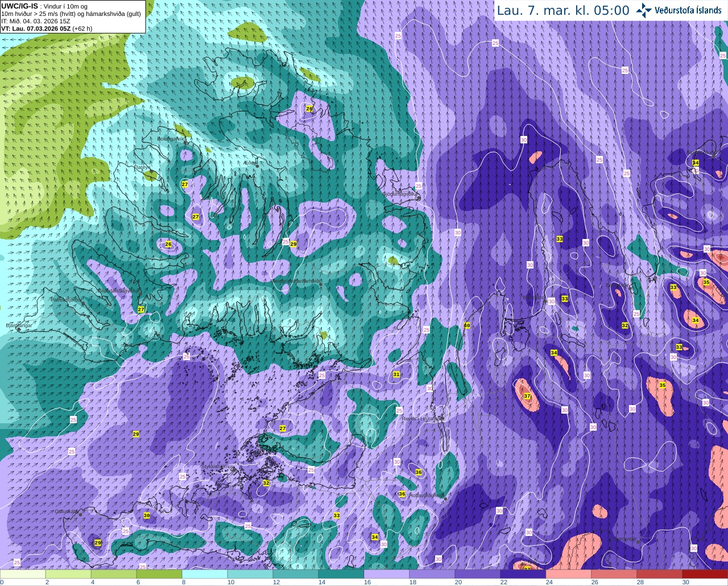Viewport: 728px width, 586px height.
Task: Click the Veðurstofa Íslands logo icon
Action: point(644,10)
